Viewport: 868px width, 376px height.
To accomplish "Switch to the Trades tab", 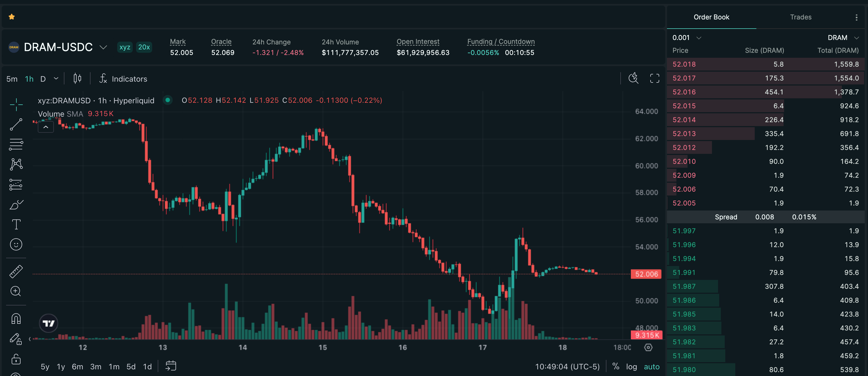I will point(801,17).
